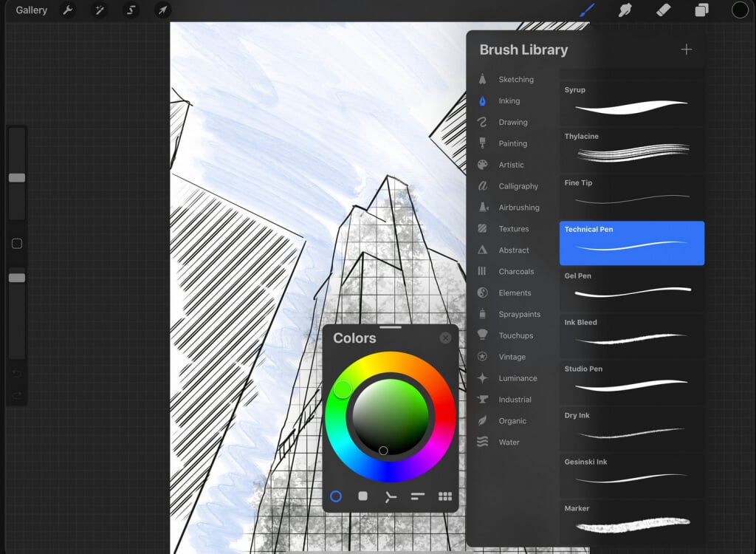Add a new brush with plus icon
The height and width of the screenshot is (554, 756).
pyautogui.click(x=686, y=49)
